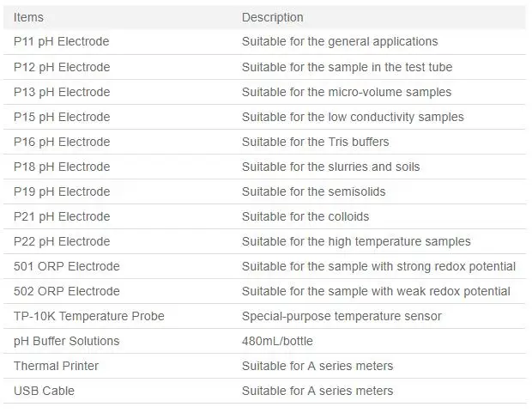532x413 pixels.
Task: Choose the P15 pH Electrode item
Action: 62,117
